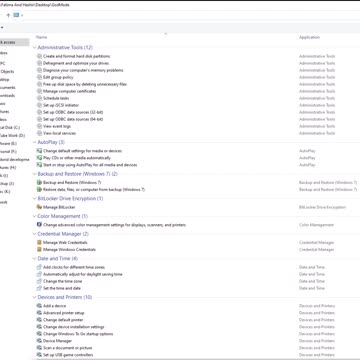Screen dimensions: 360x360
Task: Click icon for Add clocks for different time zones
Action: tap(39, 267)
